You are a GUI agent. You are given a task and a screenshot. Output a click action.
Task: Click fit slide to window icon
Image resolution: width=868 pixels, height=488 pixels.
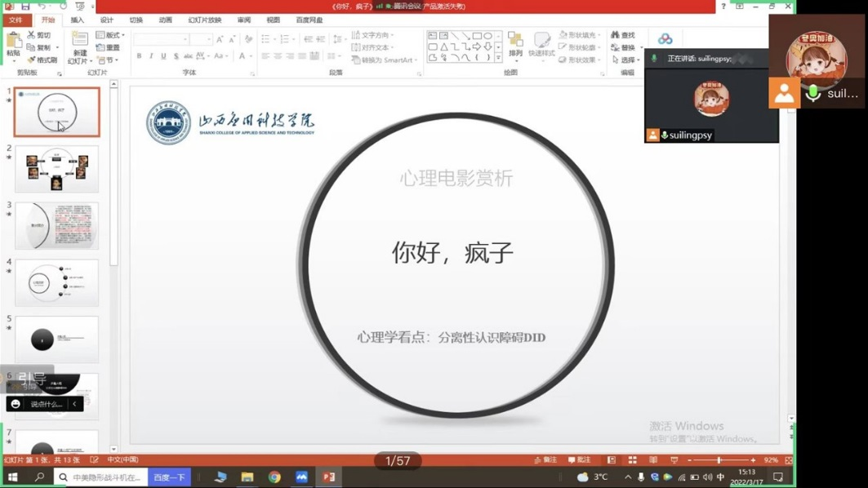789,460
